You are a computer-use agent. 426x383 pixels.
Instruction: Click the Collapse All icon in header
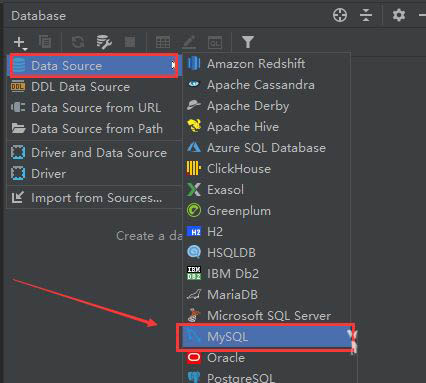(366, 15)
